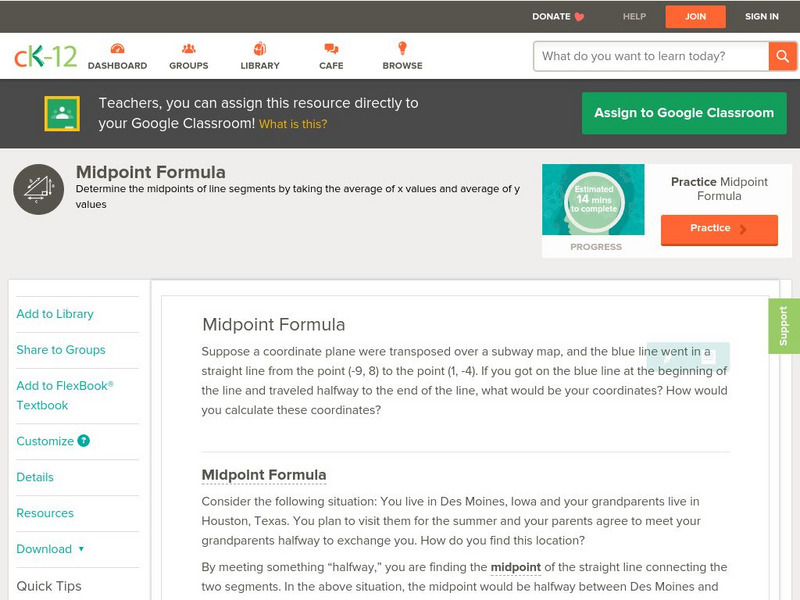The height and width of the screenshot is (600, 800).
Task: Click the Quick Tips sidebar heading
Action: (x=49, y=586)
